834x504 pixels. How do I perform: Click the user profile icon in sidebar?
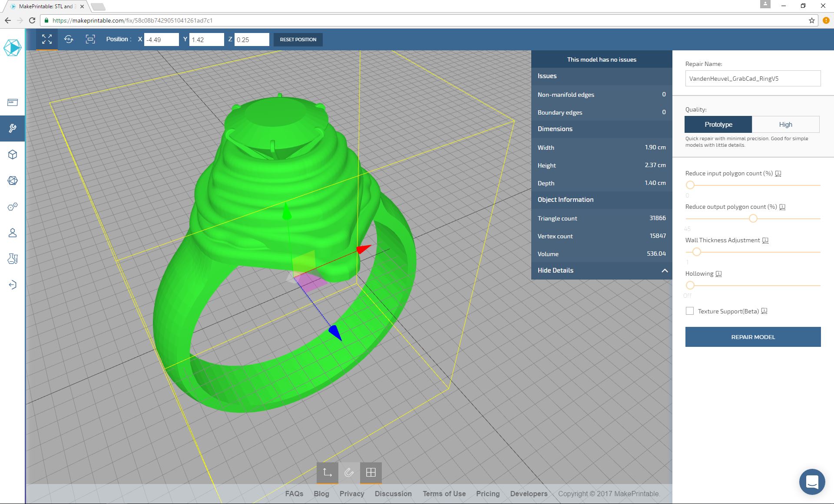coord(13,233)
